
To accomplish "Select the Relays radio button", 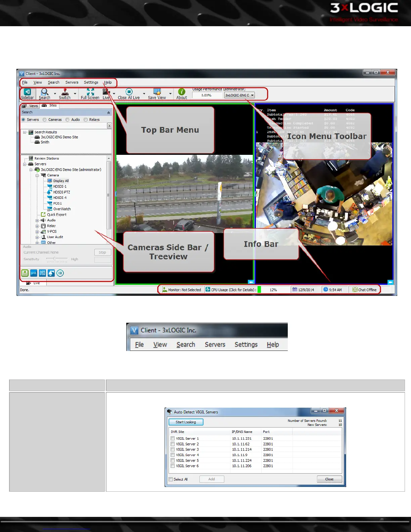I will coord(86,120).
